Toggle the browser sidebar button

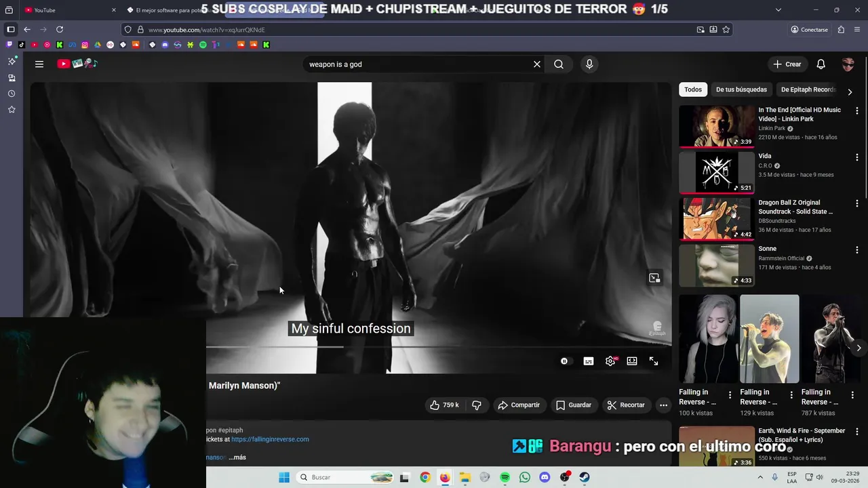point(10,30)
